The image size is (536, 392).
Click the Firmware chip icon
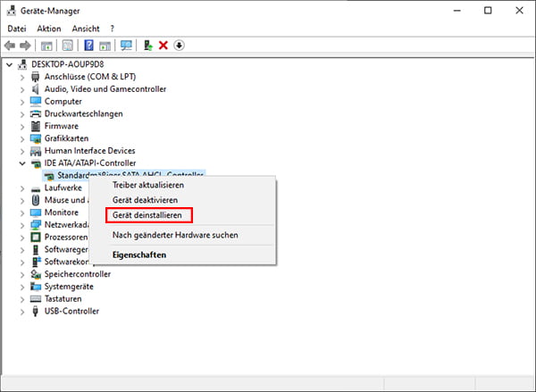[36, 126]
